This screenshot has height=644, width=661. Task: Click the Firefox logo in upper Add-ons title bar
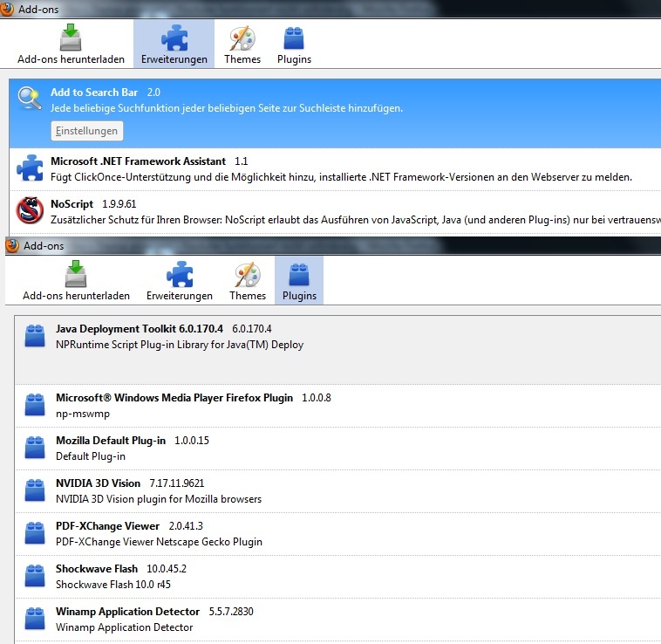click(x=7, y=10)
